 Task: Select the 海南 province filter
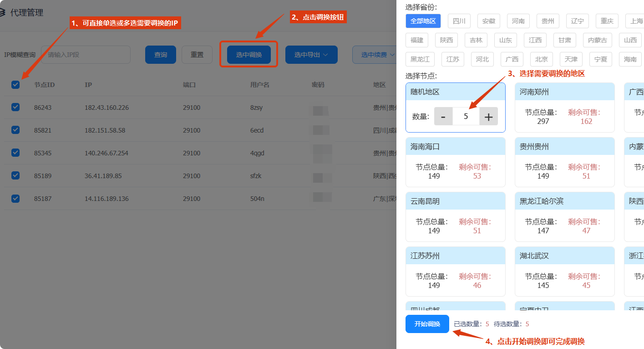(630, 59)
